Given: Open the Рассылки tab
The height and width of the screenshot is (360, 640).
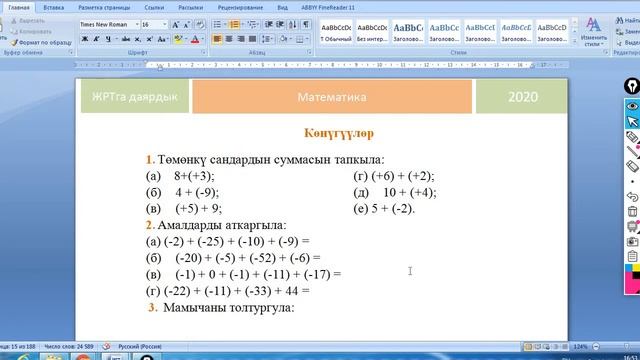Looking at the screenshot, I should pyautogui.click(x=190, y=7).
